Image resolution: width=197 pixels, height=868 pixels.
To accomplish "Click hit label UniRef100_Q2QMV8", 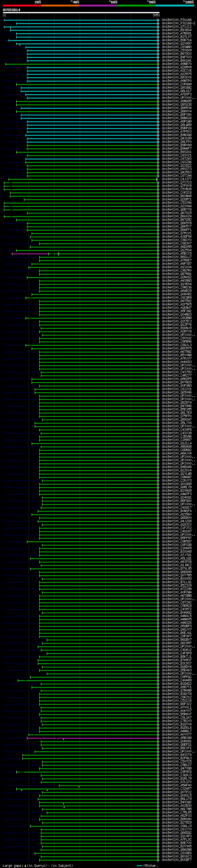I will point(176,67).
